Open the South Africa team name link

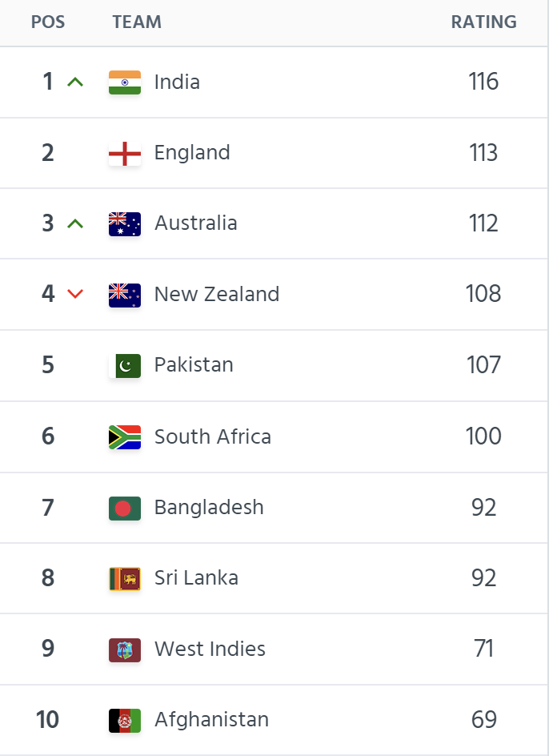(212, 436)
